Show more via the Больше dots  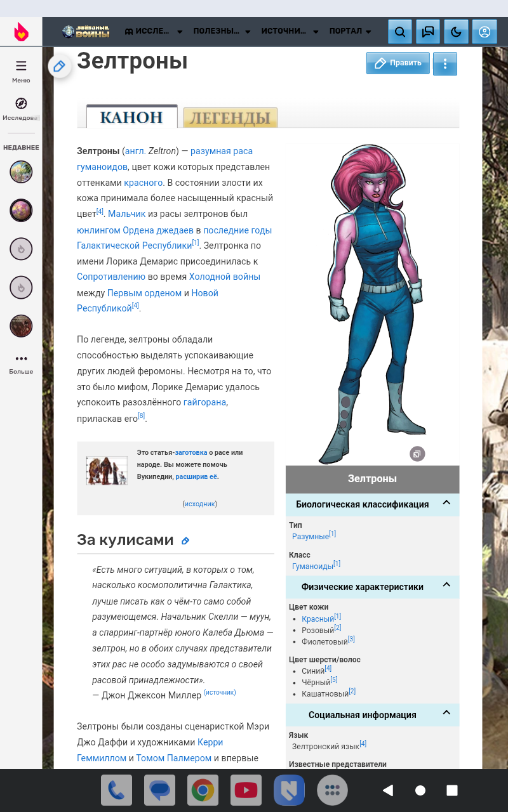(x=21, y=358)
